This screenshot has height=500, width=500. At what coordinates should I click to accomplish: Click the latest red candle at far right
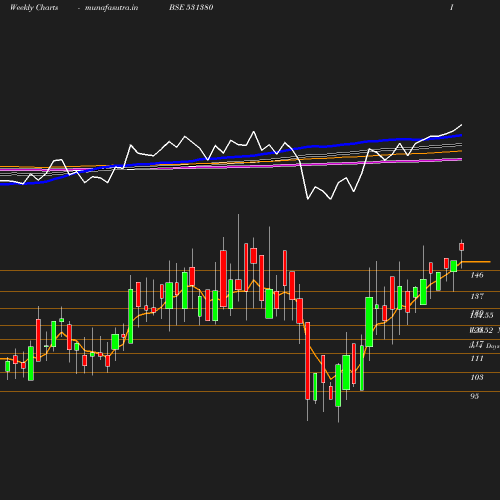pos(462,247)
